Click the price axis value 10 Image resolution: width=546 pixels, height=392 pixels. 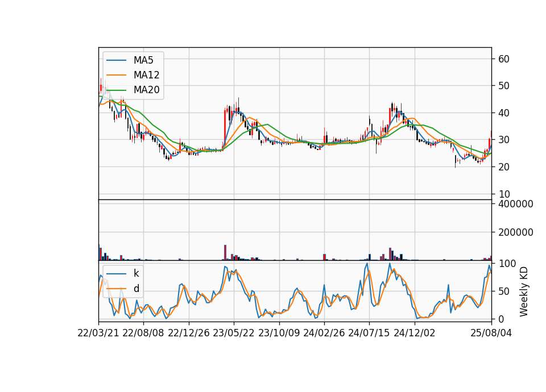pos(504,194)
